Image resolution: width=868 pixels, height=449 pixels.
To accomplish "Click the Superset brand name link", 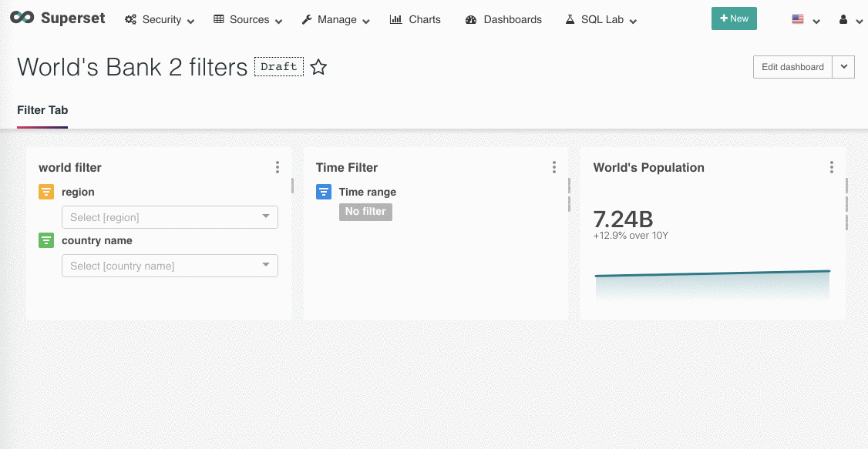I will coord(73,18).
